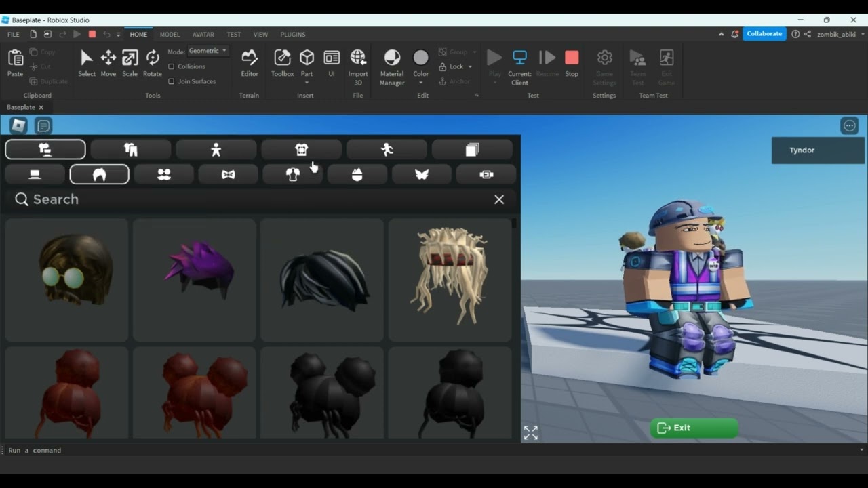
Task: Choose the waist belt subcategory icon
Action: click(x=486, y=174)
